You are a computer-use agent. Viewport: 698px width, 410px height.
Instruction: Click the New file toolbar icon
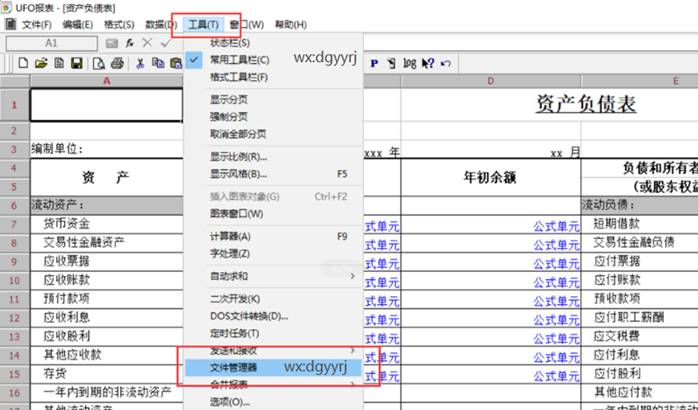[24, 63]
